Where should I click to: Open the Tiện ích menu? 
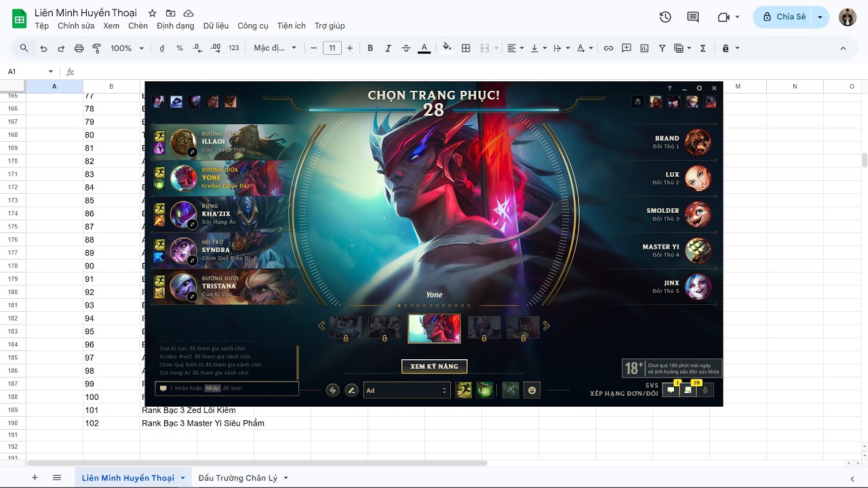coord(291,26)
